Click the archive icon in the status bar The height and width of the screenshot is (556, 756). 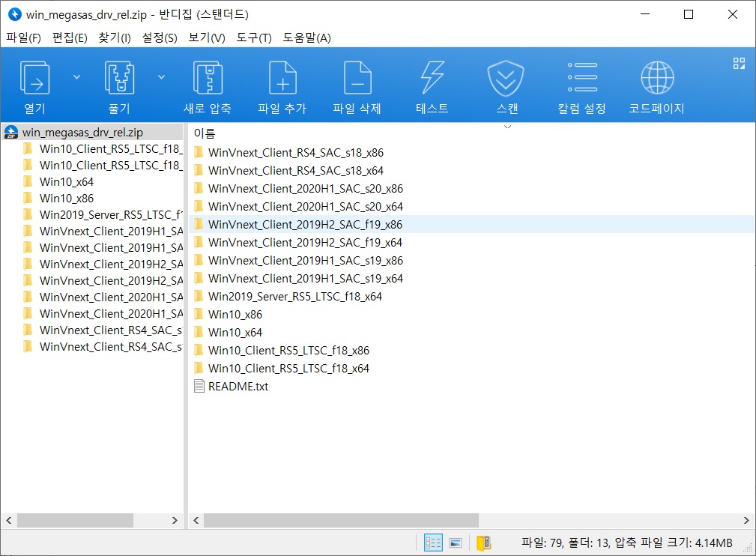point(483,543)
